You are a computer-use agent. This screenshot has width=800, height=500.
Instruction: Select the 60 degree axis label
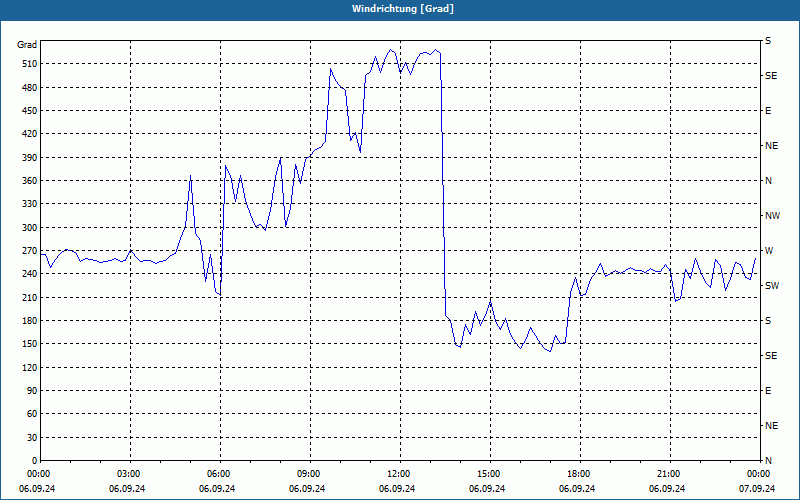coord(32,414)
